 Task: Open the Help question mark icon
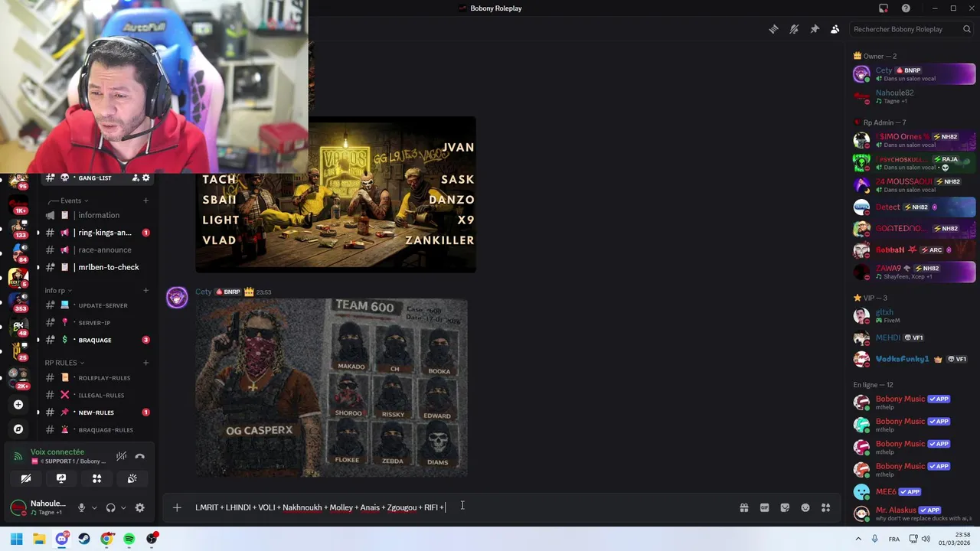[906, 8]
